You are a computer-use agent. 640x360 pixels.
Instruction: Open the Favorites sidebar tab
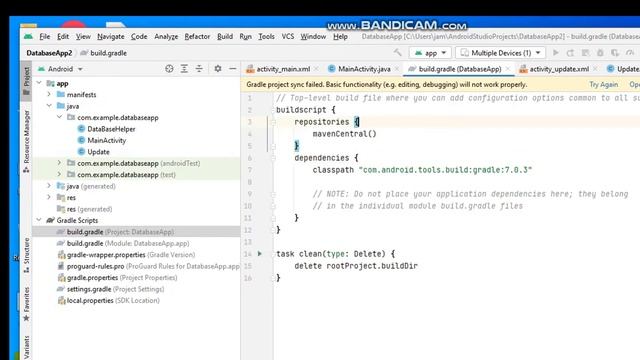coord(26,304)
